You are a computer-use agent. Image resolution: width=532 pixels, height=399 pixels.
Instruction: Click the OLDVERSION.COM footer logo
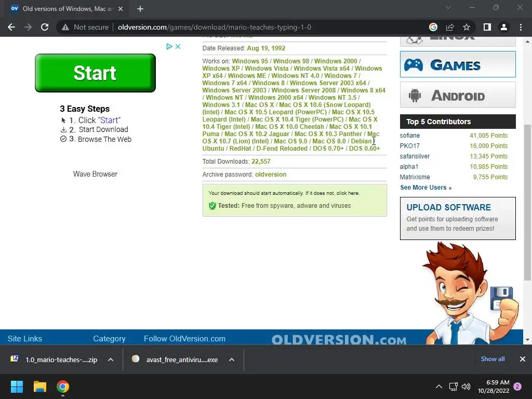coord(339,340)
